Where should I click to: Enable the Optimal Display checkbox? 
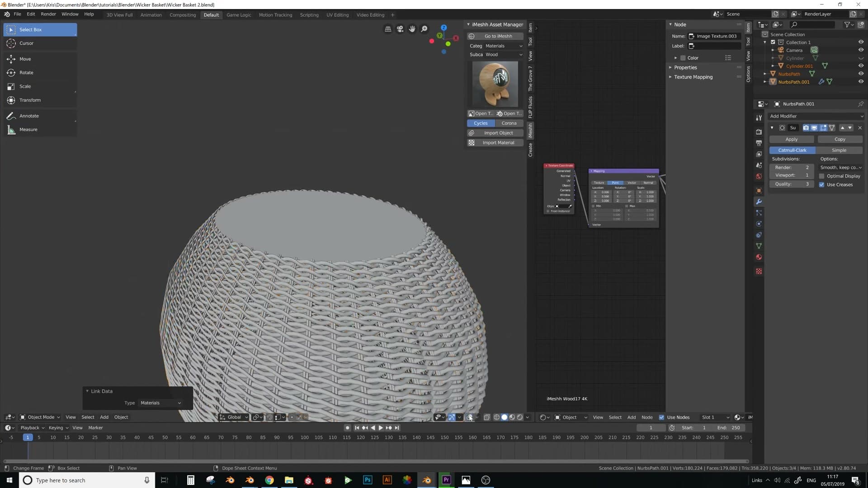[822, 176]
